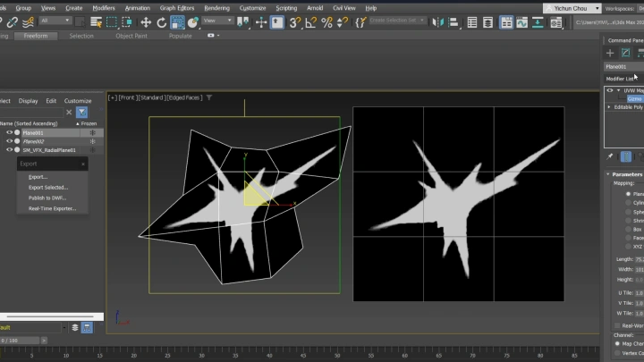Collapse the Parameters rollout

click(x=608, y=174)
